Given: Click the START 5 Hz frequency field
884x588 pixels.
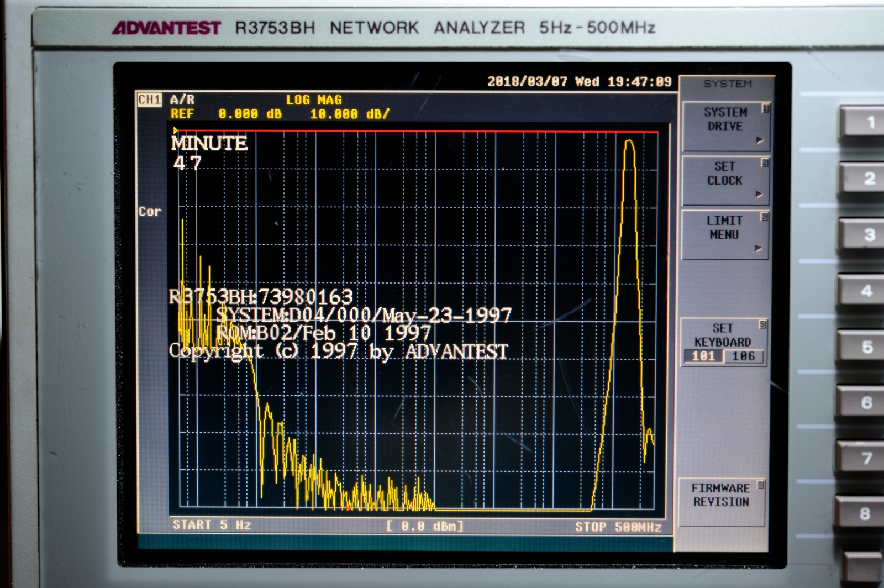Looking at the screenshot, I should click(212, 525).
